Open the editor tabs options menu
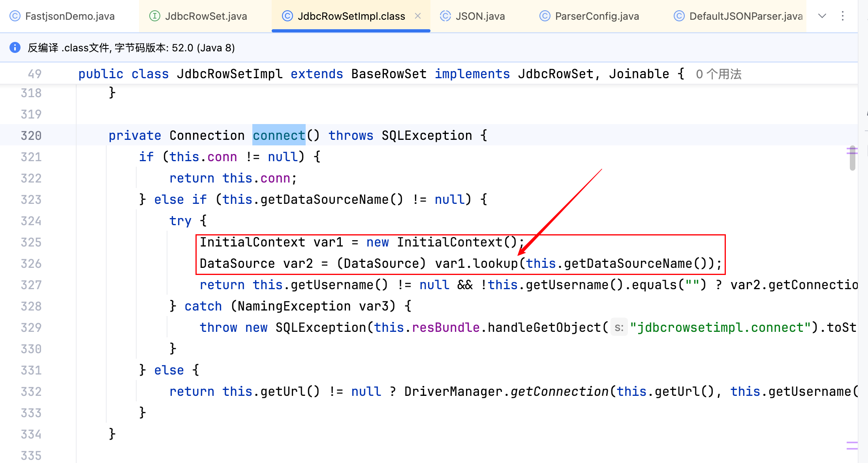The width and height of the screenshot is (868, 463). 842,16
